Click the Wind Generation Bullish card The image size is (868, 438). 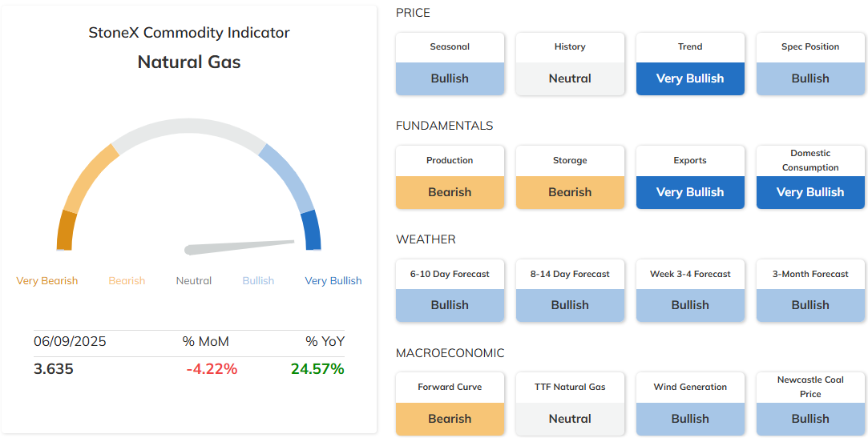click(x=690, y=404)
